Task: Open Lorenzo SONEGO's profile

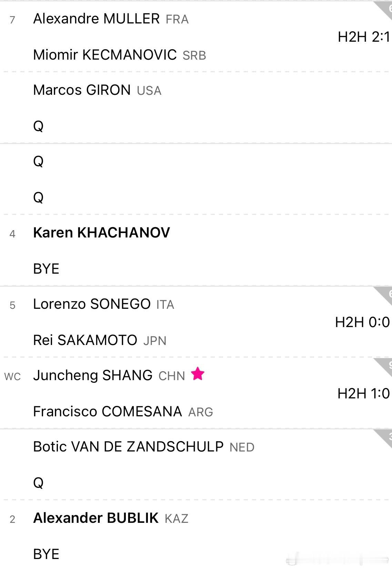Action: (x=92, y=304)
